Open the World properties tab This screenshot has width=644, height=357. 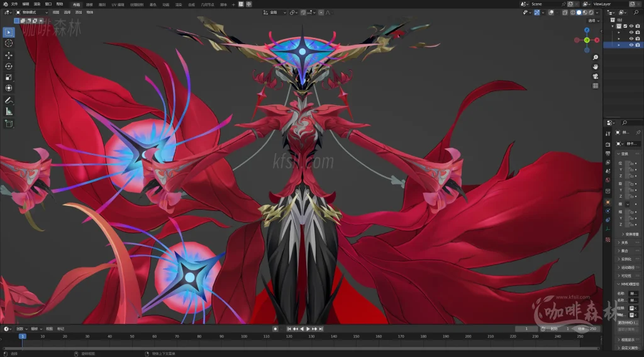point(608,180)
